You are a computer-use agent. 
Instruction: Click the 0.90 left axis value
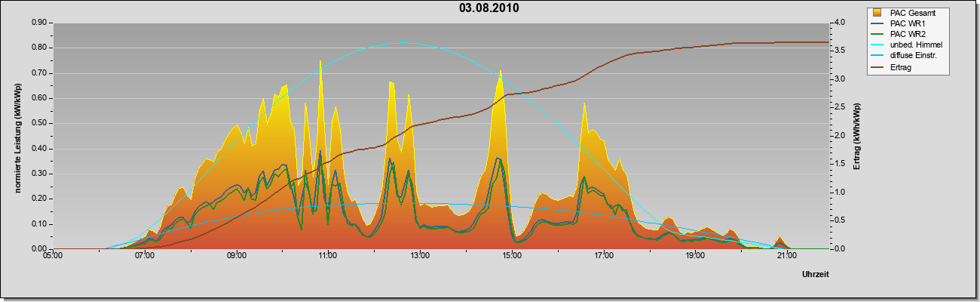tap(39, 23)
